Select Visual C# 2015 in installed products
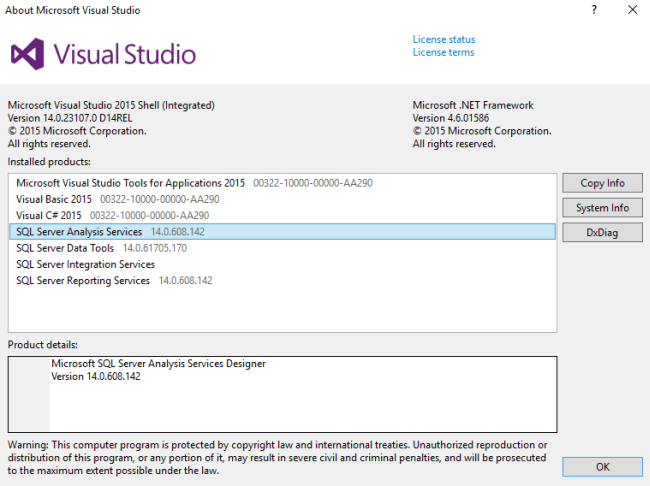650x486 pixels. [x=282, y=215]
